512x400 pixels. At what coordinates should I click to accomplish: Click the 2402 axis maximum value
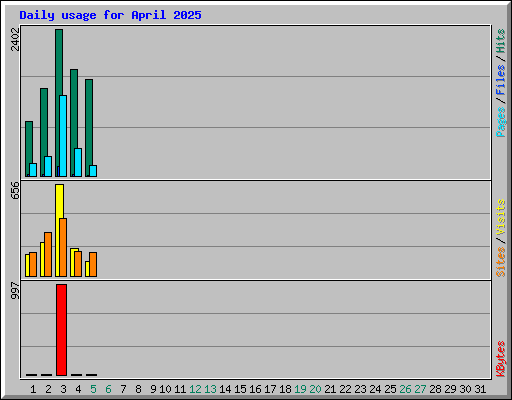tap(15, 39)
